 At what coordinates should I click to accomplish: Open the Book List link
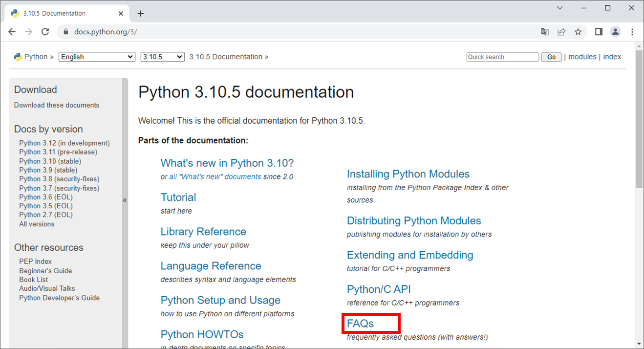point(34,280)
